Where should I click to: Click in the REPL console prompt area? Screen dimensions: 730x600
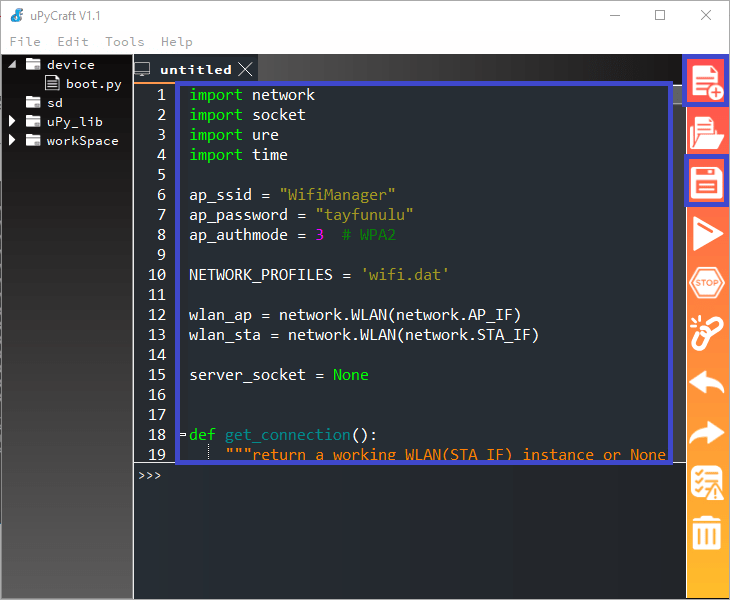(x=400, y=530)
